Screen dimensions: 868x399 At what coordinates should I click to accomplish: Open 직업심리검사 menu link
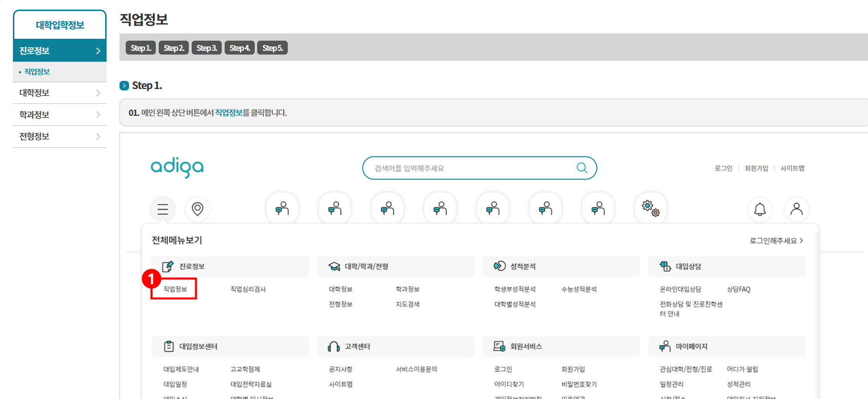pyautogui.click(x=248, y=289)
